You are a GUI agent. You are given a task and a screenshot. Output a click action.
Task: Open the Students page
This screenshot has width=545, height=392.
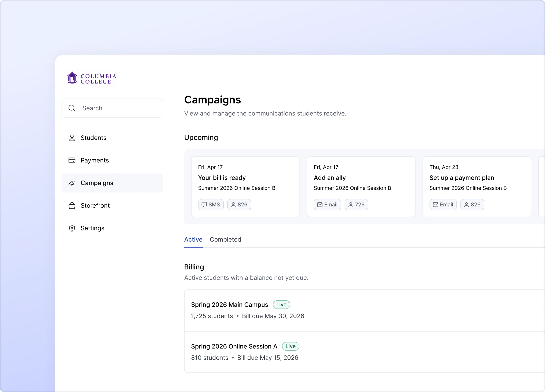tap(112, 138)
